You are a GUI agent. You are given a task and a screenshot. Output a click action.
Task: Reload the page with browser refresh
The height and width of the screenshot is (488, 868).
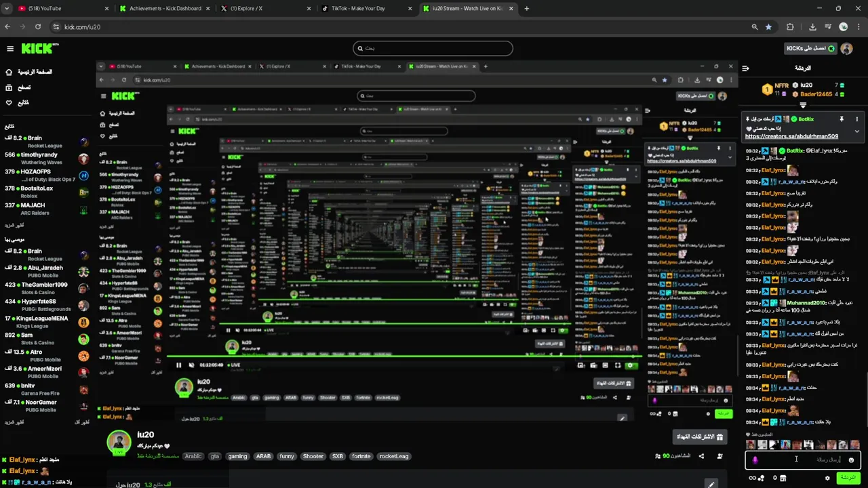point(38,26)
